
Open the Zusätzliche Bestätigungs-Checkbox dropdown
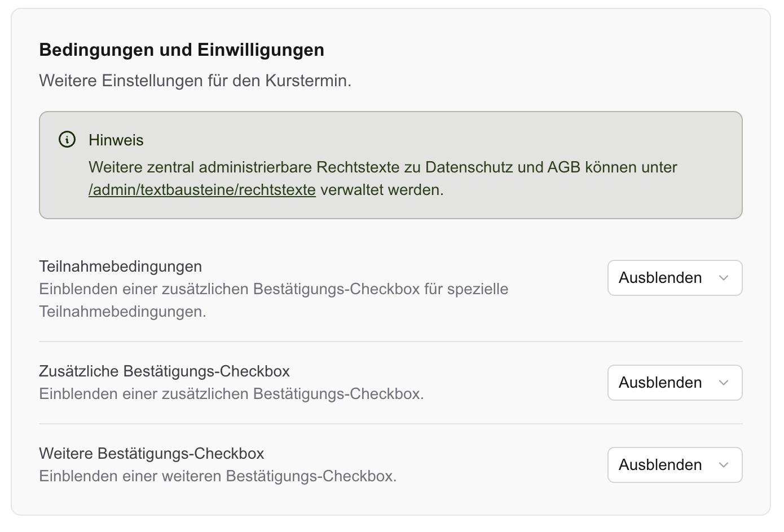pos(675,383)
